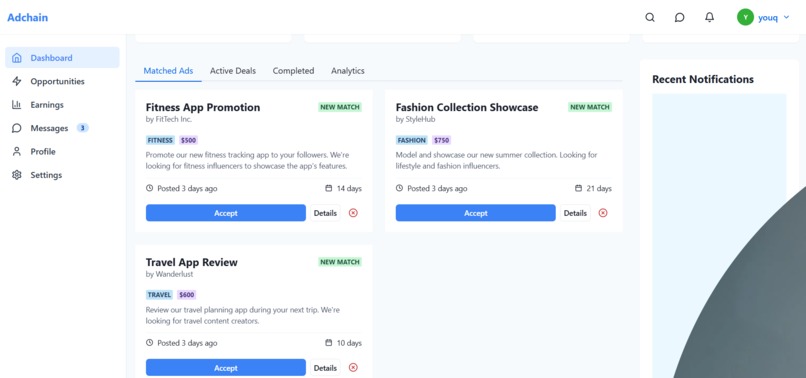Open Profile from the sidebar

coord(62,151)
